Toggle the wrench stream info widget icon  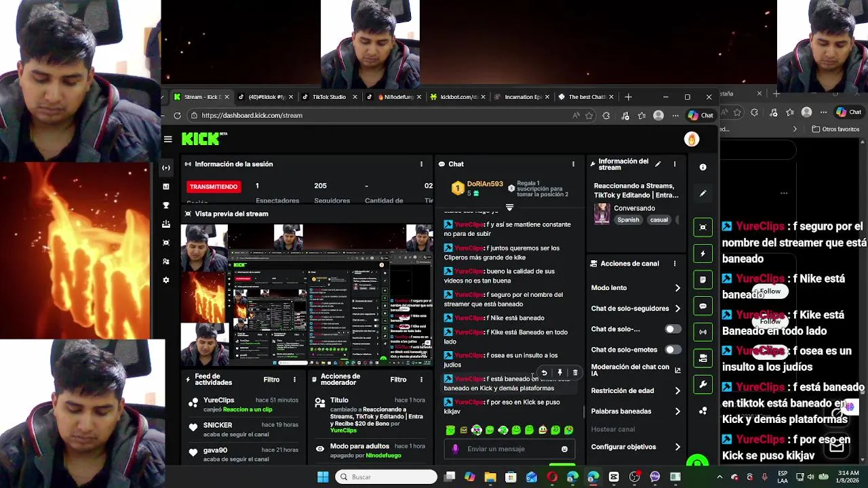[x=703, y=384]
